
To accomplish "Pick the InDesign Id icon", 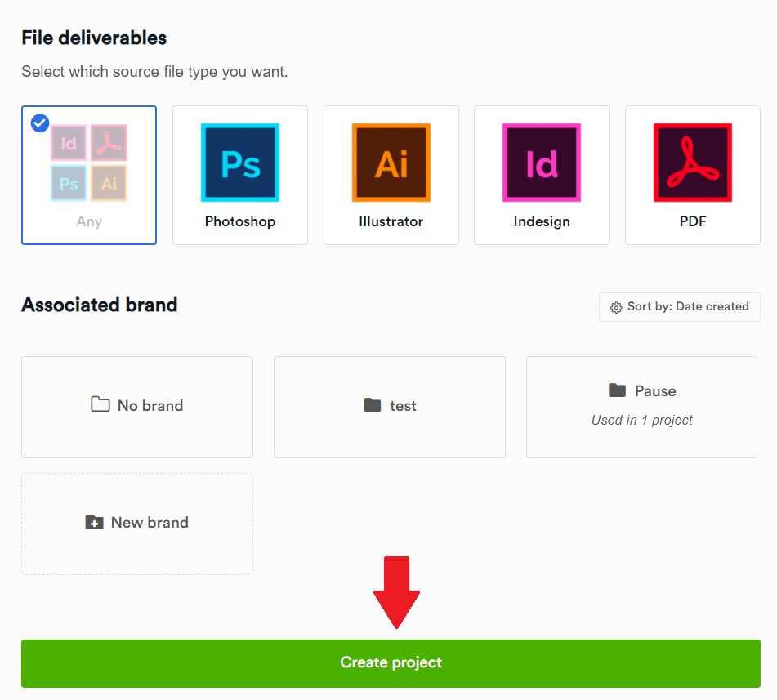I will pos(542,163).
